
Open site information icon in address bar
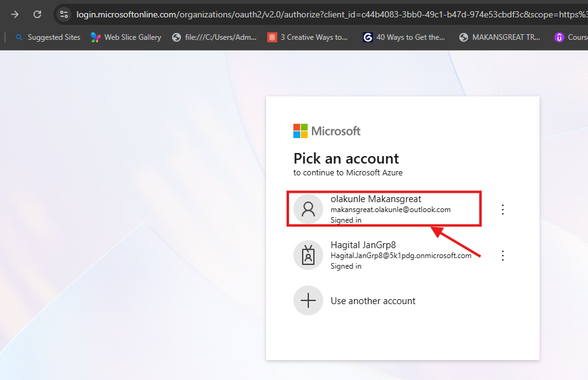pyautogui.click(x=64, y=14)
